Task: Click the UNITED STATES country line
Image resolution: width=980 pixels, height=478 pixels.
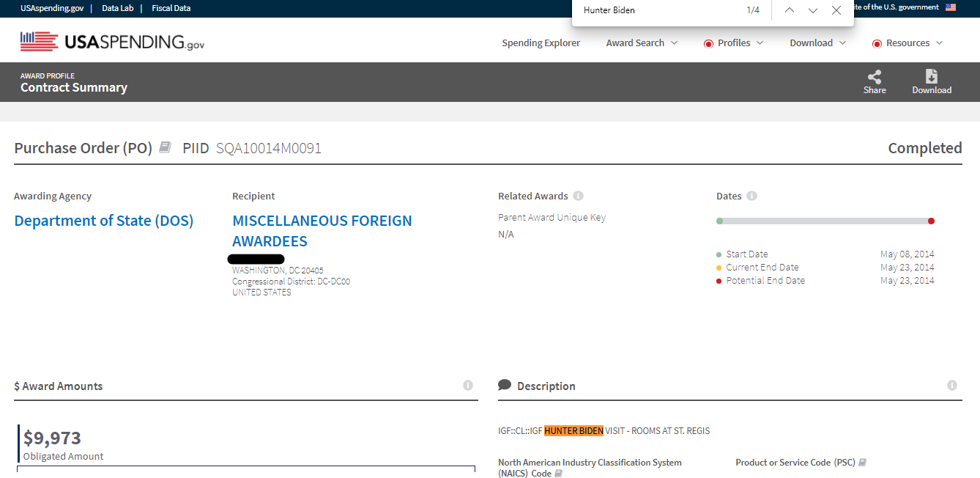Action: click(261, 293)
